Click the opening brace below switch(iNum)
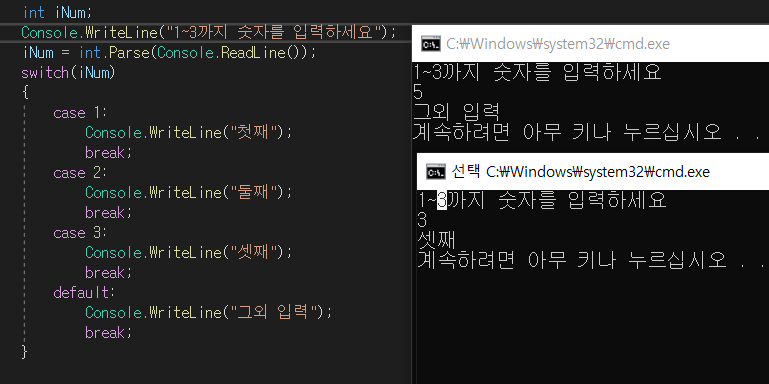The image size is (769, 384). [25, 93]
